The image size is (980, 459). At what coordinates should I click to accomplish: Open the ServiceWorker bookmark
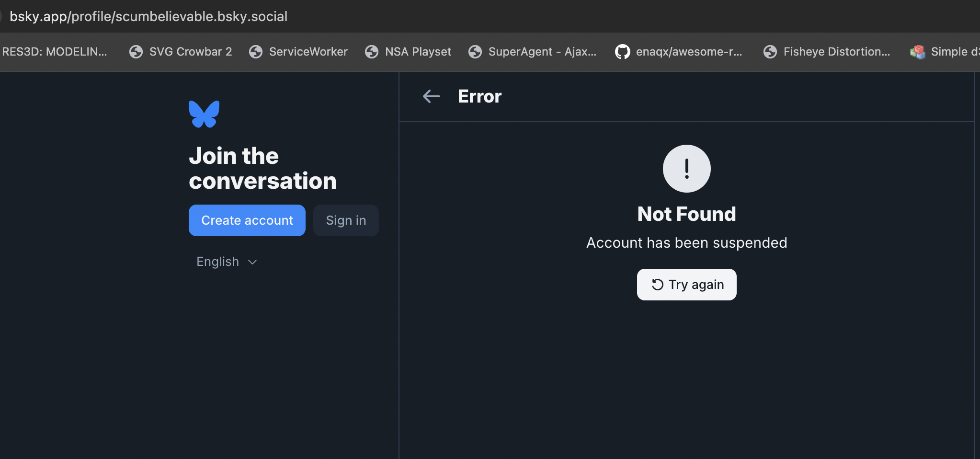(298, 52)
